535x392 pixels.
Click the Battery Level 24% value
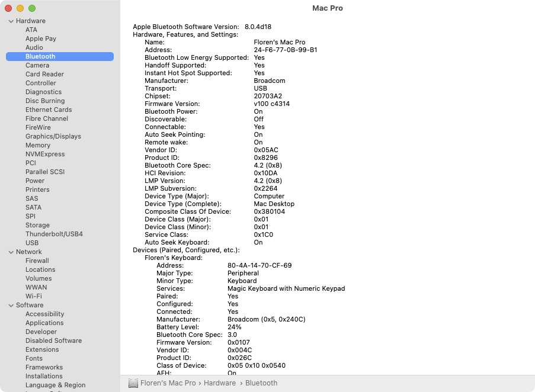[x=235, y=327]
